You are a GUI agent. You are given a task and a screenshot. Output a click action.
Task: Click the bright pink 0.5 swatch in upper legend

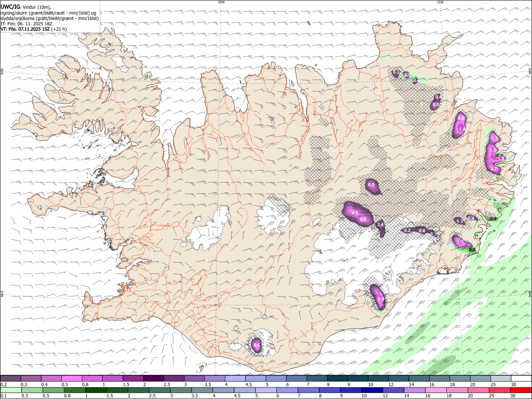pyautogui.click(x=71, y=378)
